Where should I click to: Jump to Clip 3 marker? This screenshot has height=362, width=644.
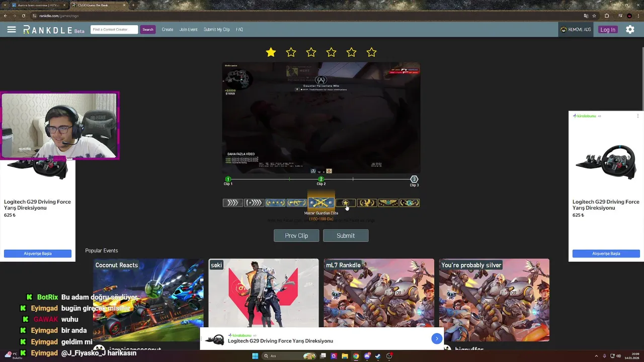coord(414,179)
